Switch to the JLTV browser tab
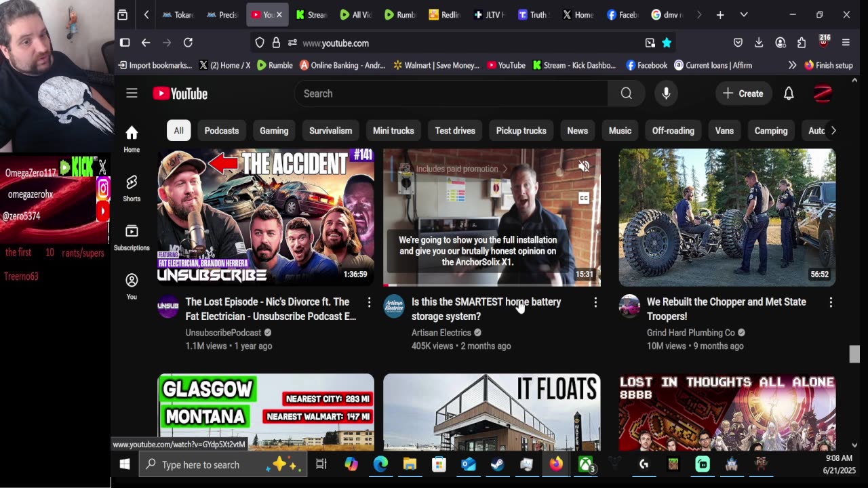Viewport: 868px width, 488px height. click(490, 15)
